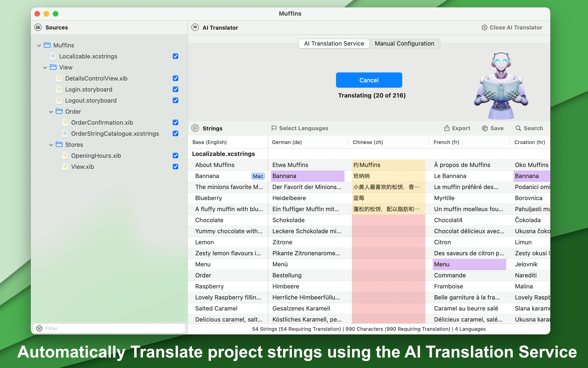Click the Stores folder icon
Viewport: 588px width, 368px height.
[59, 144]
